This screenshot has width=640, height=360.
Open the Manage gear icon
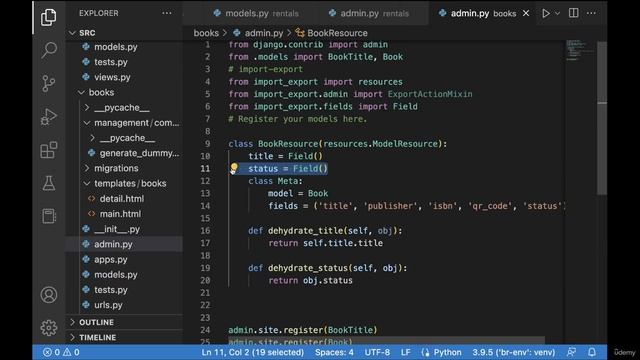pyautogui.click(x=49, y=327)
